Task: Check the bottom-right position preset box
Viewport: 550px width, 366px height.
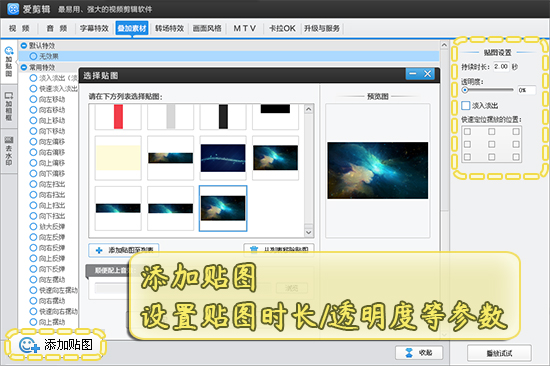Action: tap(516, 157)
